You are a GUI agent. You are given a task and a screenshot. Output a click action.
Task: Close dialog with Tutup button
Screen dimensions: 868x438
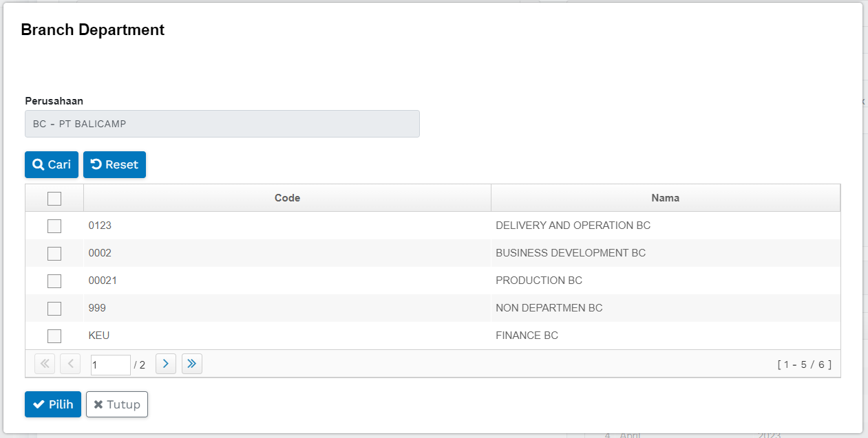click(x=117, y=404)
